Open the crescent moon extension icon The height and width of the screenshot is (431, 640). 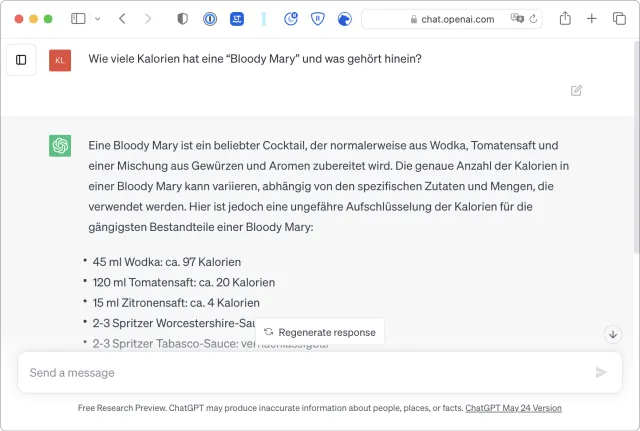click(291, 19)
